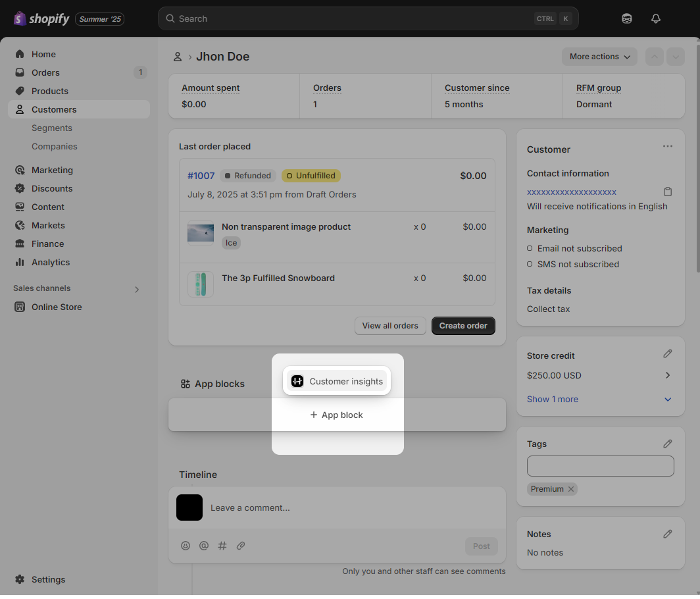This screenshot has height=599, width=700.
Task: Select the Customer insights app block
Action: [337, 381]
